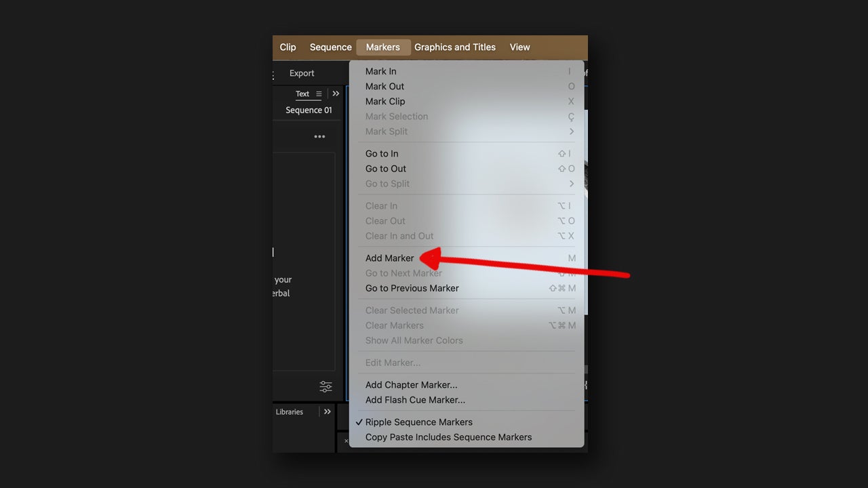Screen dimensions: 868x488
Task: Open the View menu
Action: point(519,47)
